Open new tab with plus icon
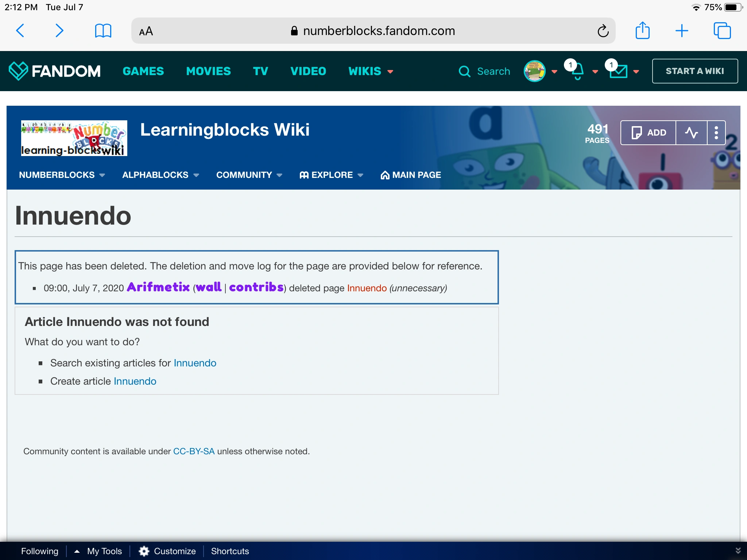This screenshot has height=560, width=747. 681,31
